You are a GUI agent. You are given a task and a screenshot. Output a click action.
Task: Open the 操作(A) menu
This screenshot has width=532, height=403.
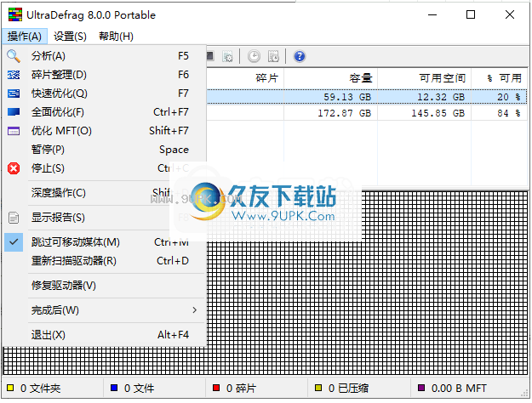(25, 37)
